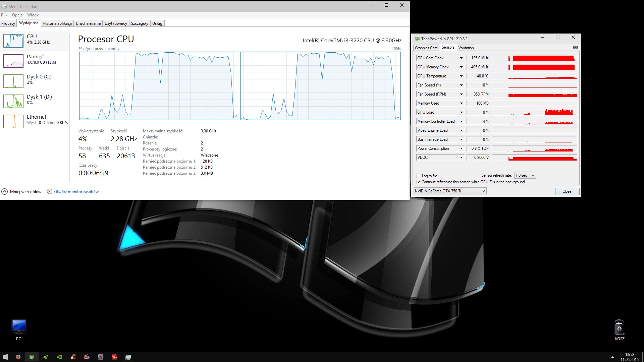
Task: Click the GPU-Z screenshot camera icon
Action: click(575, 47)
